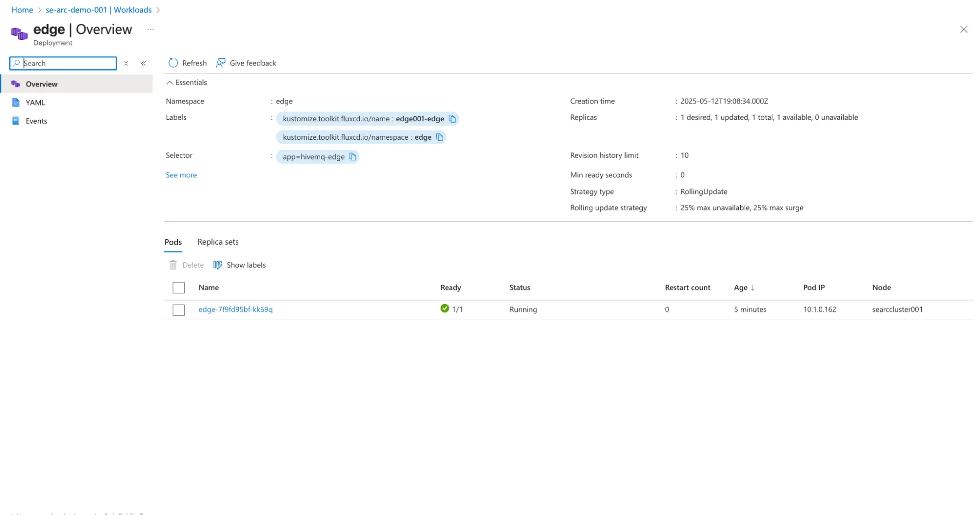Click the 10.1.0.162 pod IP cell
This screenshot has height=515, width=980.
tap(819, 309)
